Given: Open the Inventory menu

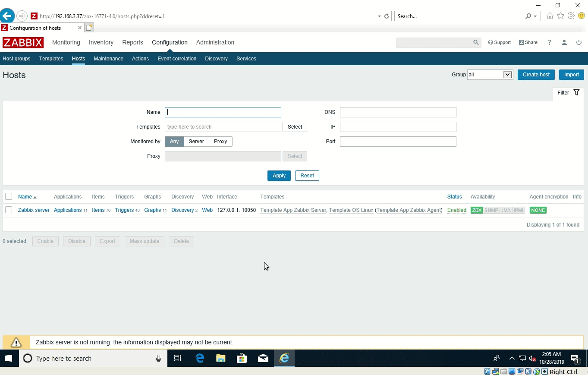Looking at the screenshot, I should click(101, 42).
